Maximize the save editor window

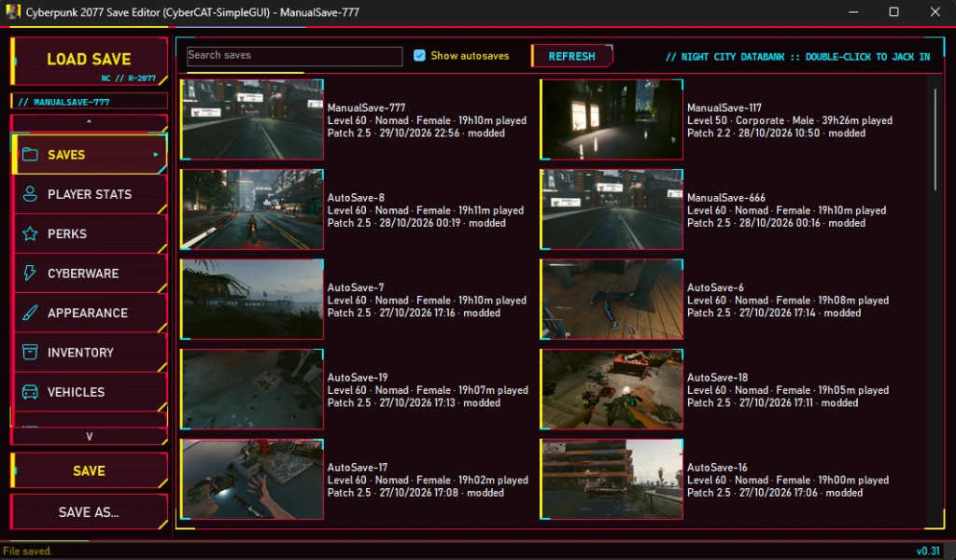click(893, 11)
